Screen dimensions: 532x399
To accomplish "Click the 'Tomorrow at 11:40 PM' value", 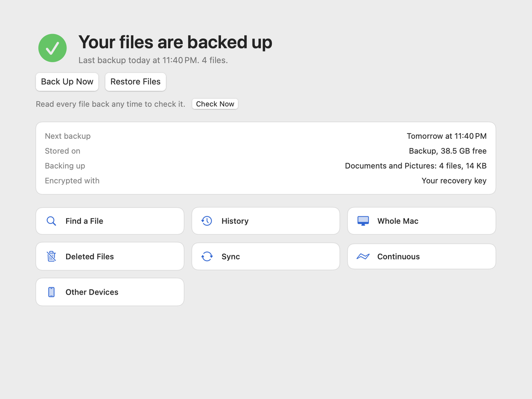I will click(447, 136).
